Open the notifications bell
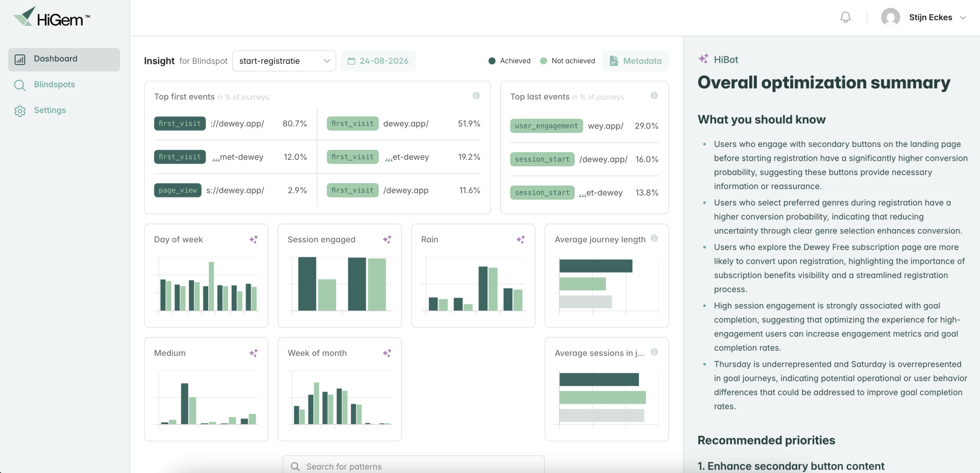980x473 pixels. tap(845, 17)
